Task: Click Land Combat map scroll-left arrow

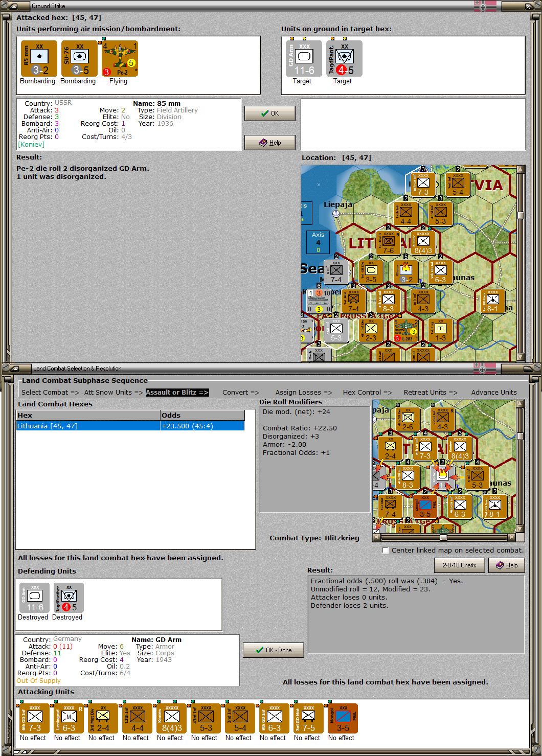Action: tap(377, 537)
